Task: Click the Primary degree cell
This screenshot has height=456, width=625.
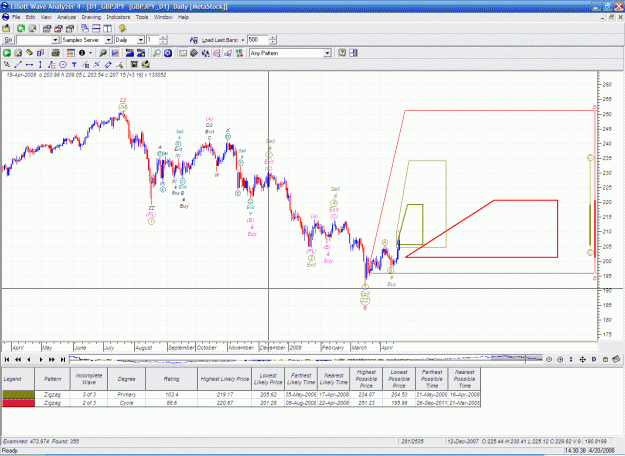Action: [126, 395]
